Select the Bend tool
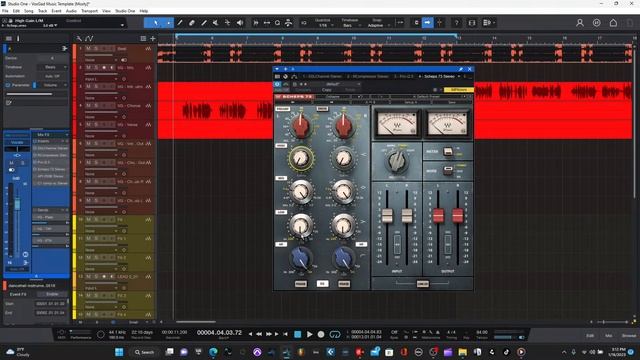 (x=227, y=23)
